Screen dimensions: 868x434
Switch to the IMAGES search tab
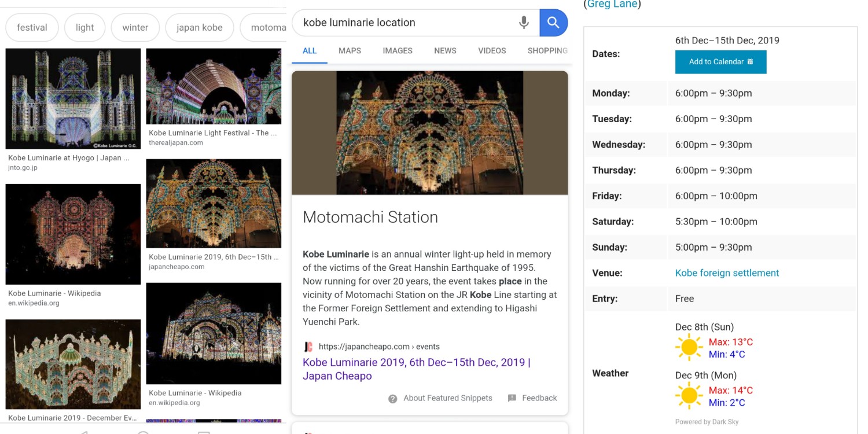click(398, 50)
